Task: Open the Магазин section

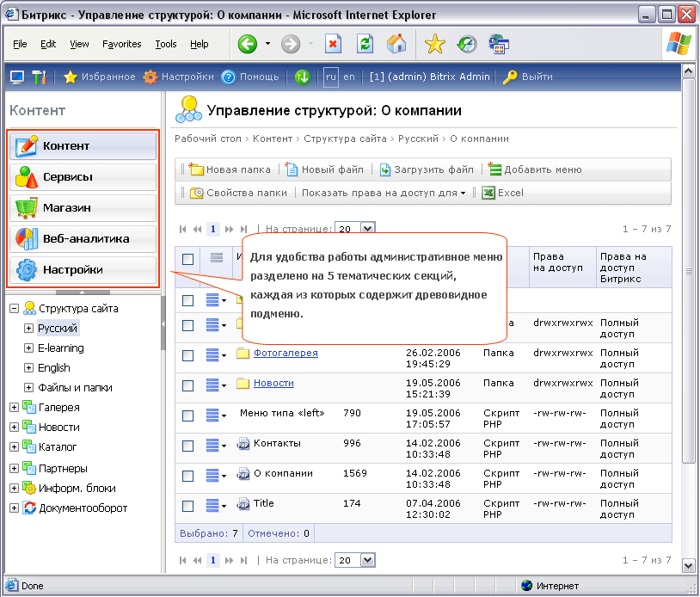Action: tap(83, 208)
